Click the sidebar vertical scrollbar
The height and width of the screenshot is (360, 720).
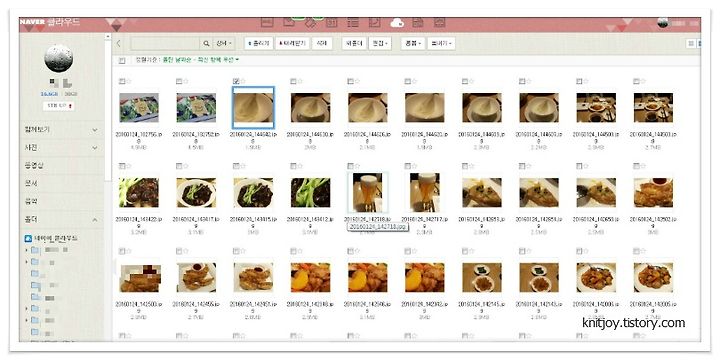point(108,110)
